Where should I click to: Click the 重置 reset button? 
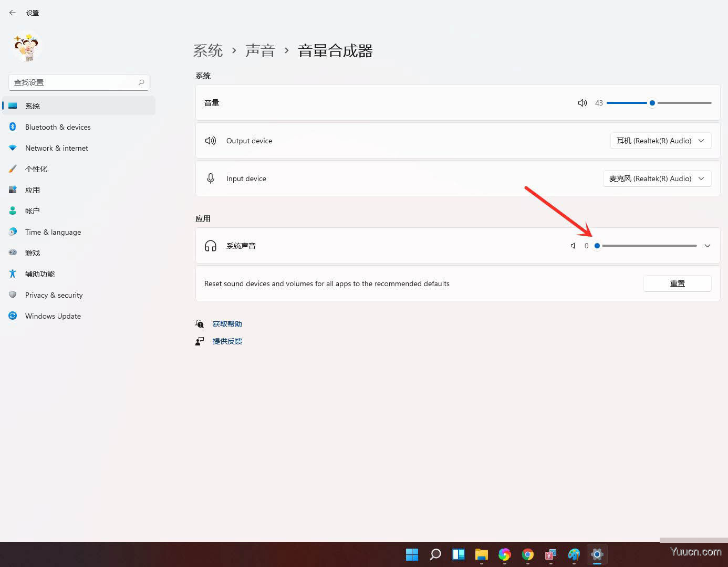[x=678, y=283]
